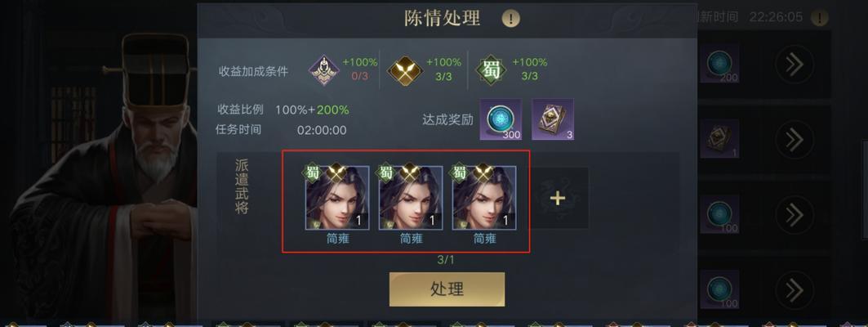Expand the third petition row chevron

click(795, 214)
